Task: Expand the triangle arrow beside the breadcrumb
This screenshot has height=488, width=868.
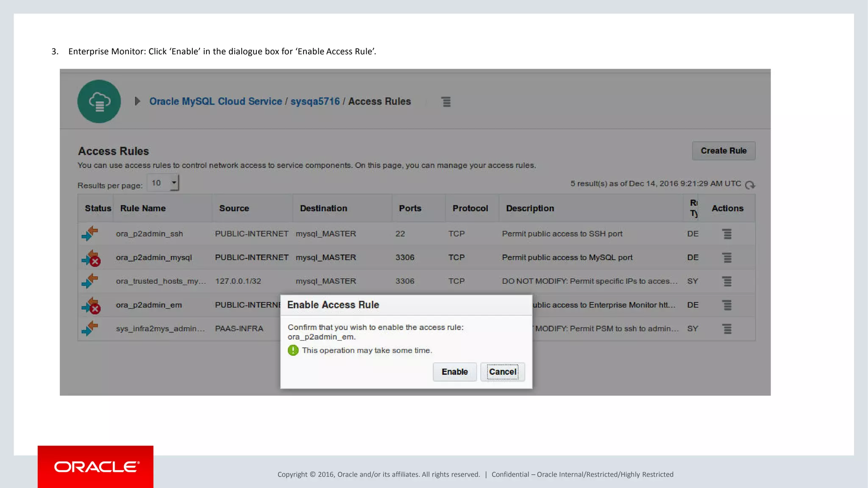Action: pyautogui.click(x=137, y=101)
